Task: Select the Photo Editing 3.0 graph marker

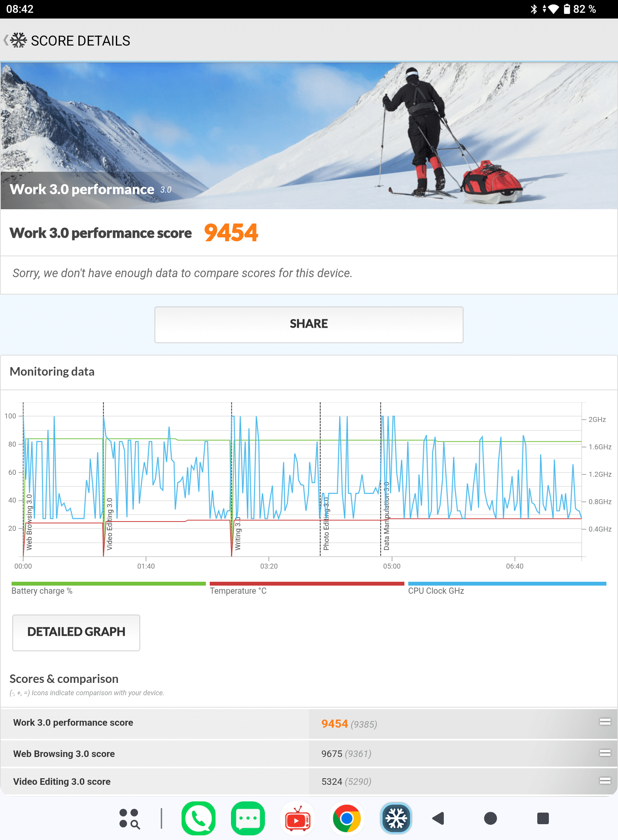Action: click(326, 523)
